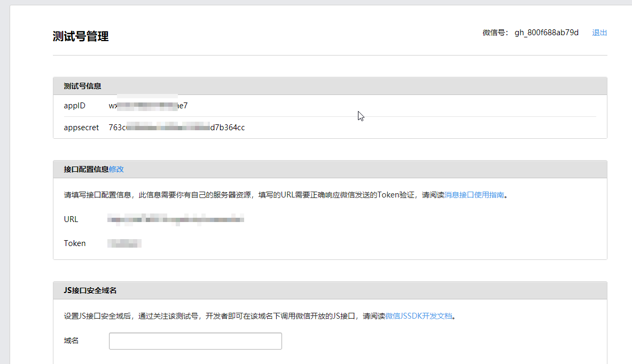Click the 接口配置信息 section header
The image size is (632, 364).
[x=84, y=169]
